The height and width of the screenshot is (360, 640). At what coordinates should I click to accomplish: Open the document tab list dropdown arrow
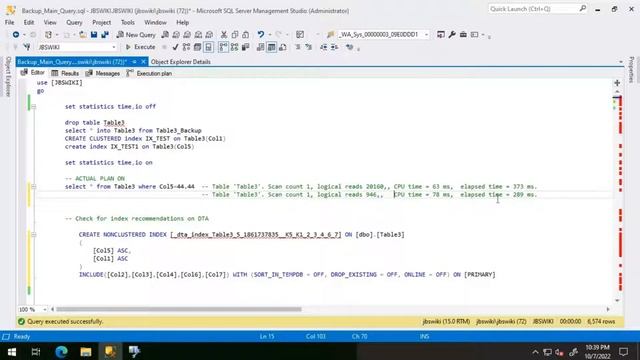[x=621, y=62]
